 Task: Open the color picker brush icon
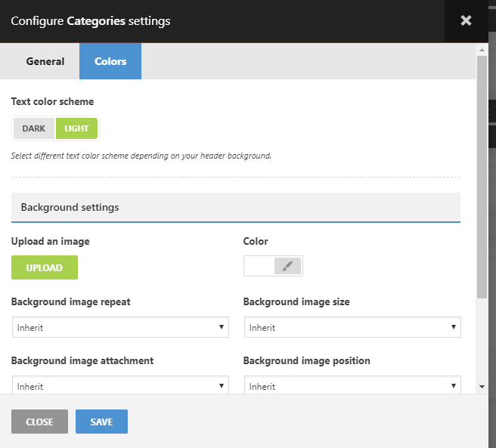(x=287, y=266)
